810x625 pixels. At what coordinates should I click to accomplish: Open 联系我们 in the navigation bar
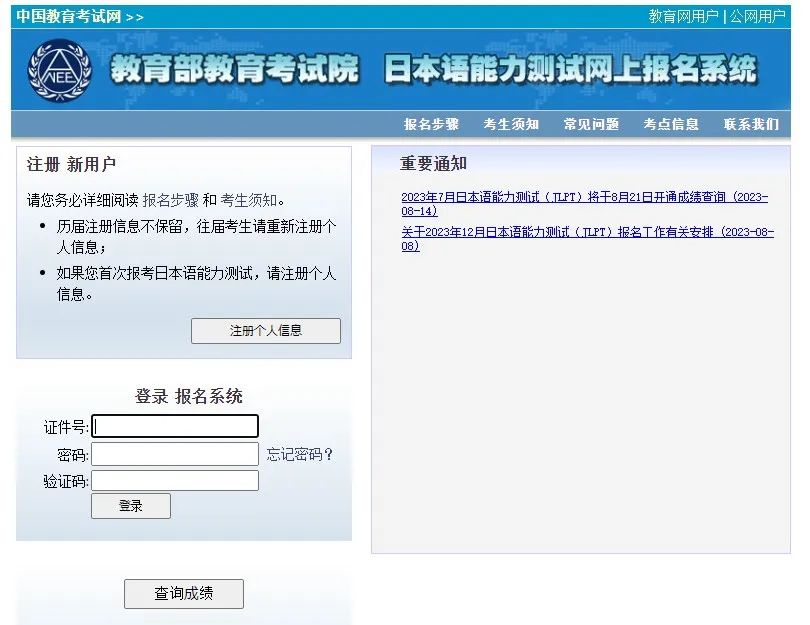tap(751, 124)
